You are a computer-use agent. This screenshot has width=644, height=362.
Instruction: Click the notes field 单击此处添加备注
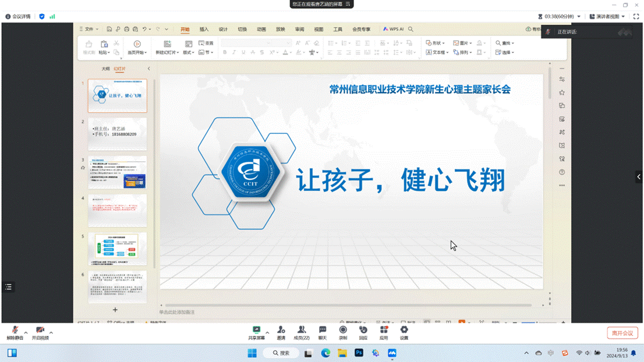coord(177,313)
